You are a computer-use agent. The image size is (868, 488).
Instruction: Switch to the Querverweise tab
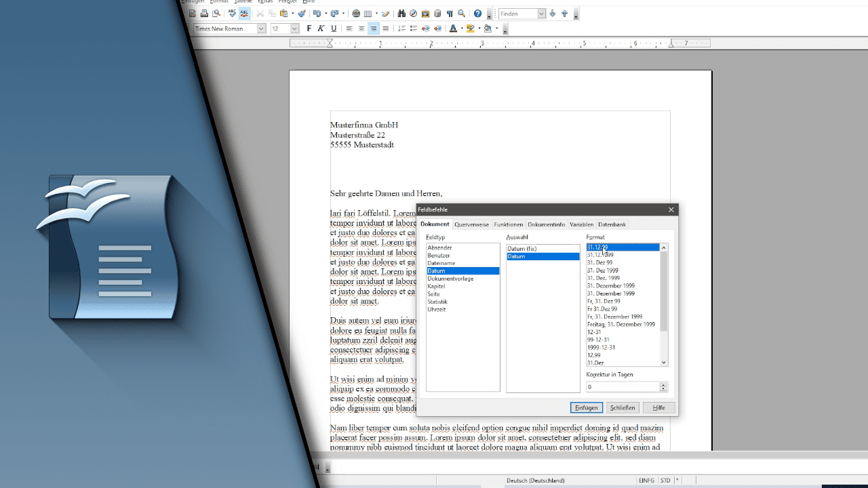pos(472,224)
